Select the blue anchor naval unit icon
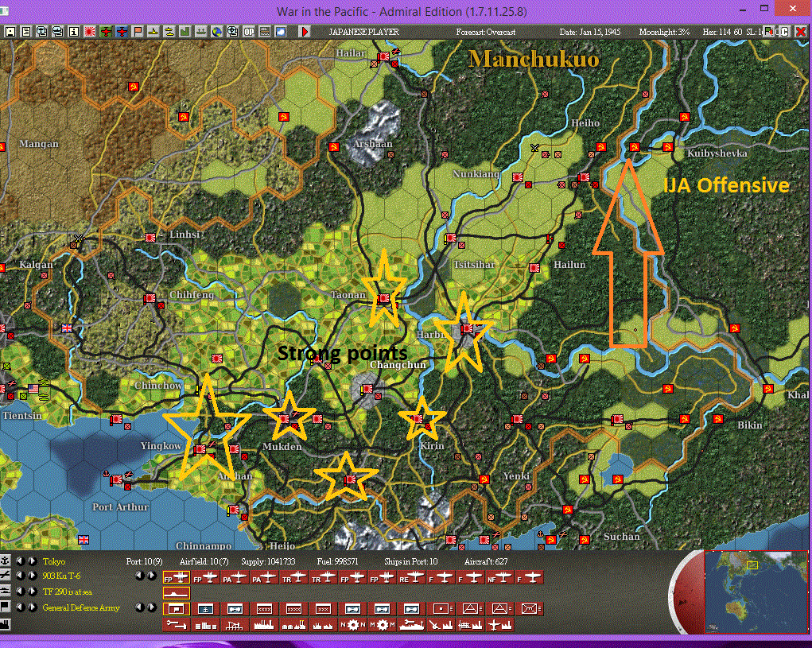Viewport: 812px width, 648px height. [206, 609]
